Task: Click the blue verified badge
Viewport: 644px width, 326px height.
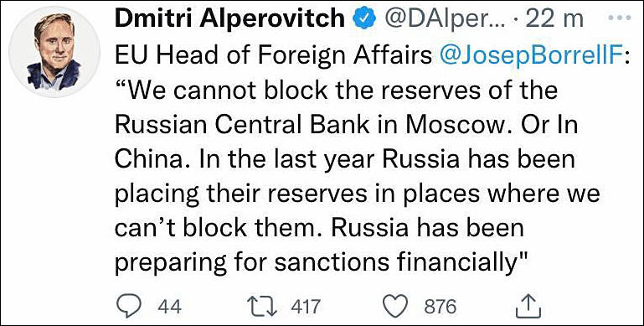Action: point(363,19)
